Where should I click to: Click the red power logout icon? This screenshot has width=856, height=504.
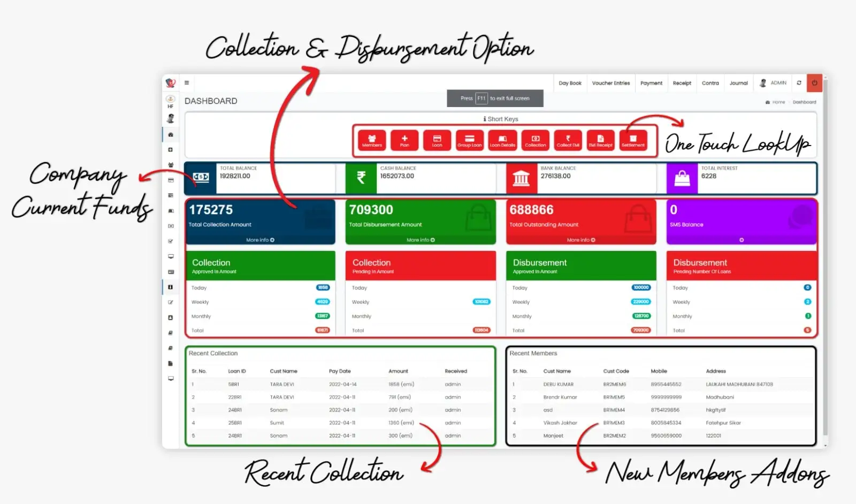click(x=814, y=83)
